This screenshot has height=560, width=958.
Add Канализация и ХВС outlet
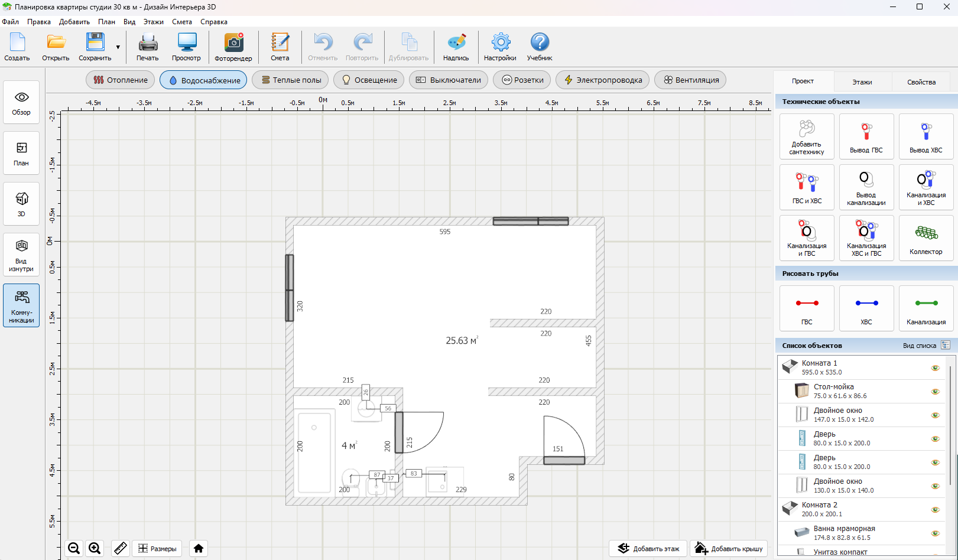[926, 187]
